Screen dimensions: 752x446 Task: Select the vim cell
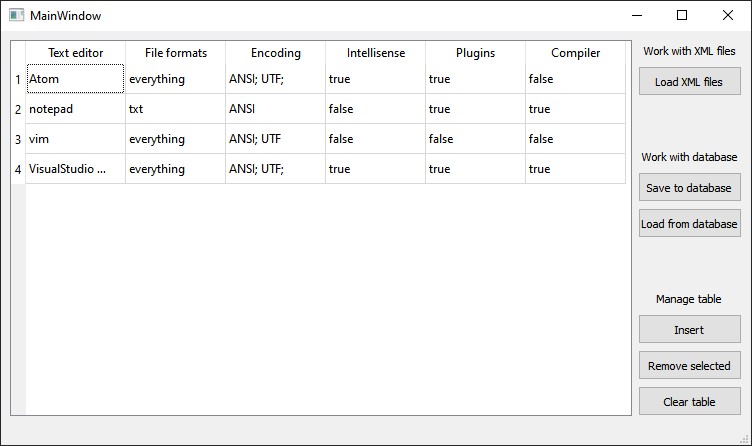coord(75,139)
